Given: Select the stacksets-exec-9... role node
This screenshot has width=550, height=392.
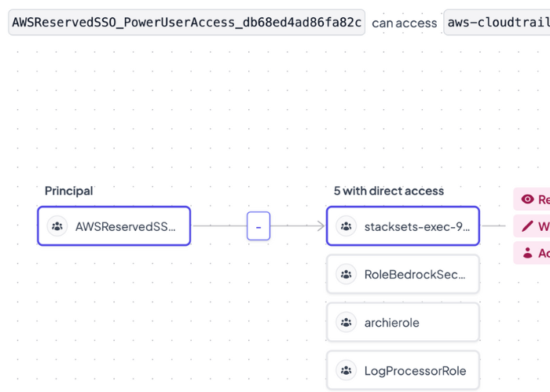Looking at the screenshot, I should 403,226.
